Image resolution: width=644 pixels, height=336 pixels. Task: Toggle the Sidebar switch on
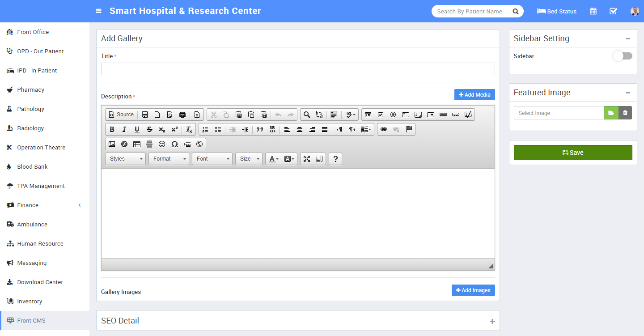pyautogui.click(x=622, y=56)
